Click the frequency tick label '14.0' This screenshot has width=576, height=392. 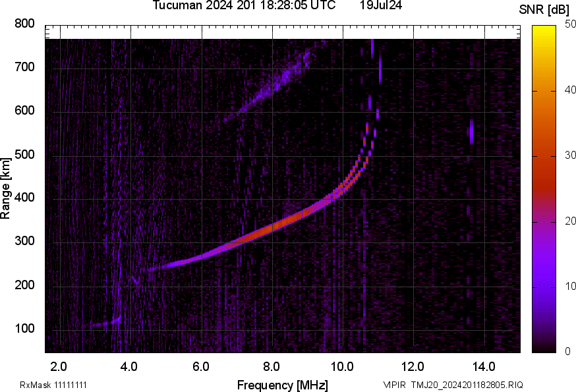484,367
